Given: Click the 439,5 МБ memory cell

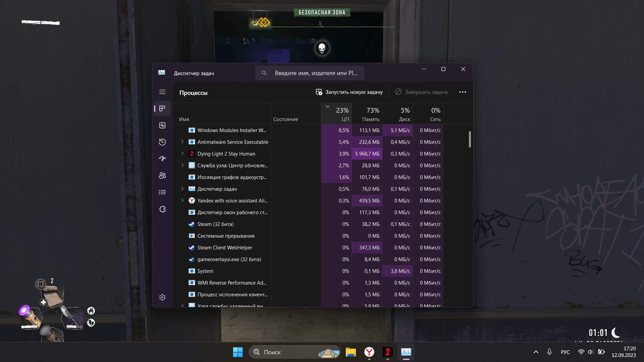Looking at the screenshot, I should click(x=367, y=201).
